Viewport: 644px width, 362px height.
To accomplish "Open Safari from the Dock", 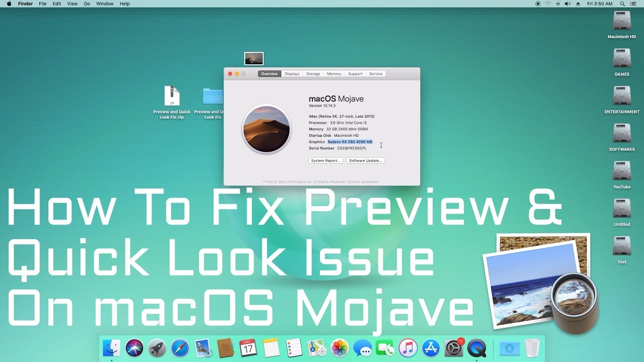I will pyautogui.click(x=180, y=348).
